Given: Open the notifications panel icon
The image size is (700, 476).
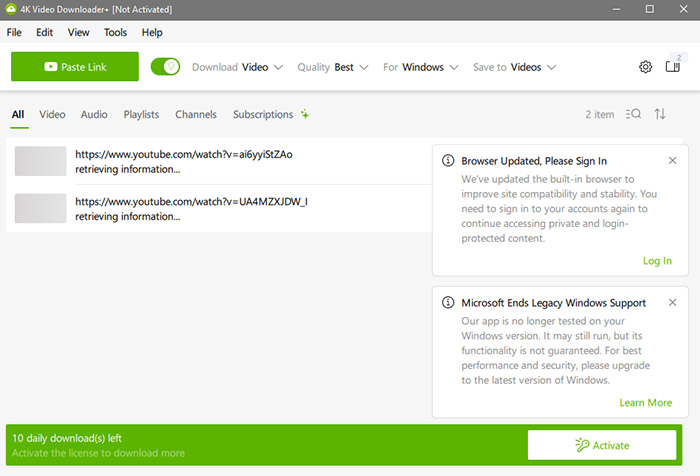Looking at the screenshot, I should [x=673, y=67].
